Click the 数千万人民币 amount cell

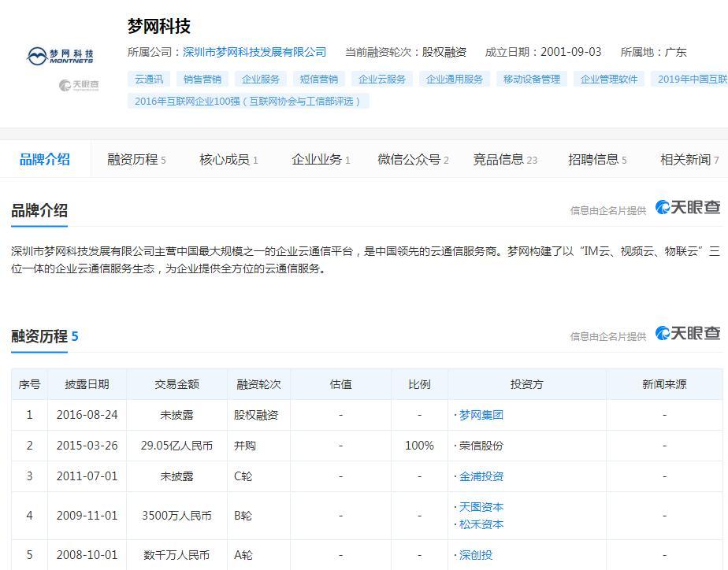tap(177, 555)
